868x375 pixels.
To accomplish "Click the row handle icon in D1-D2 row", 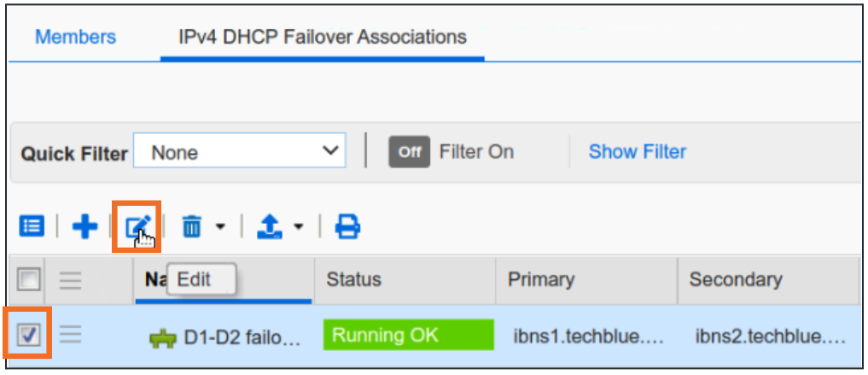I will (x=71, y=335).
